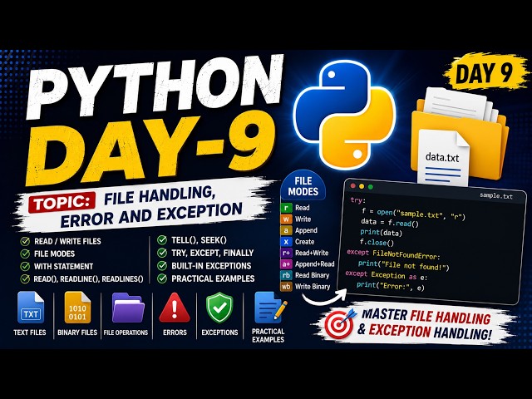Click the 'TEXT FILES' caption
The width and height of the screenshot is (532, 399).
pos(30,332)
